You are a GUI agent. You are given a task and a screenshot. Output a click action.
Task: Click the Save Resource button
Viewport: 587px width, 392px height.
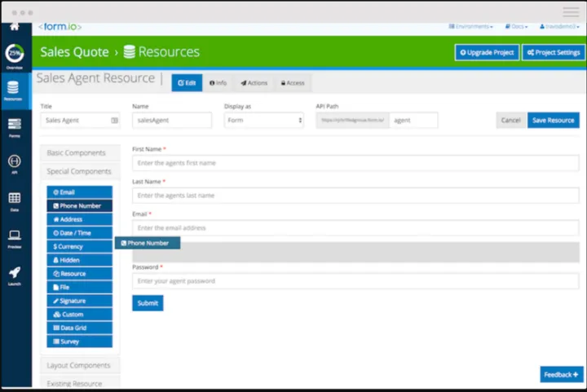553,120
